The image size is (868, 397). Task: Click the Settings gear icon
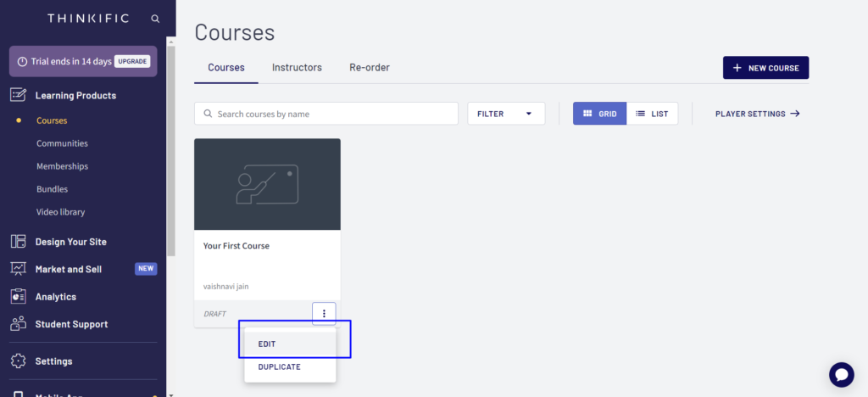click(x=18, y=361)
